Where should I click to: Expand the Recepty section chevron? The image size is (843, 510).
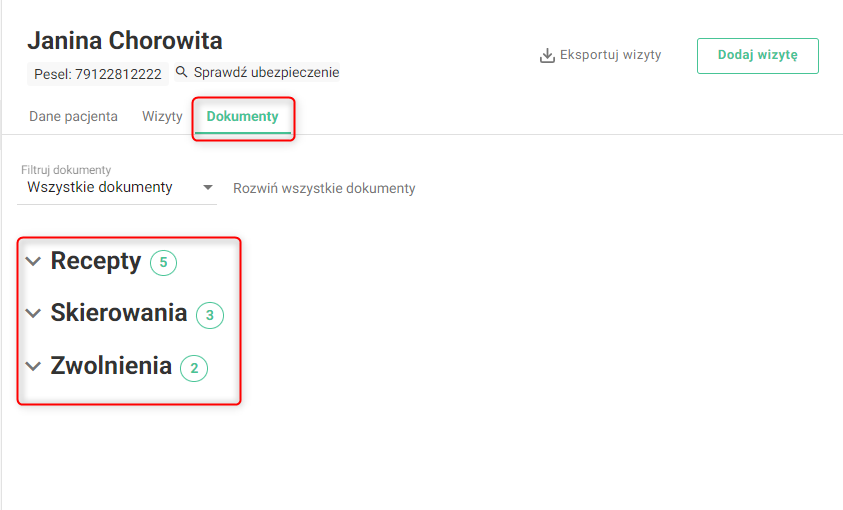coord(33,262)
